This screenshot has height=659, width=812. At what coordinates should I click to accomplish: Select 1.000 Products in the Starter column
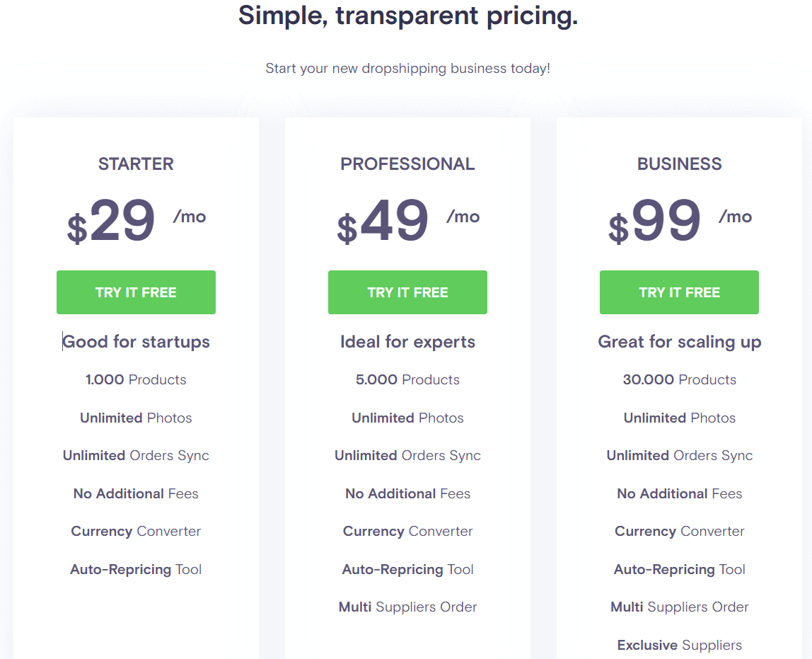136,379
